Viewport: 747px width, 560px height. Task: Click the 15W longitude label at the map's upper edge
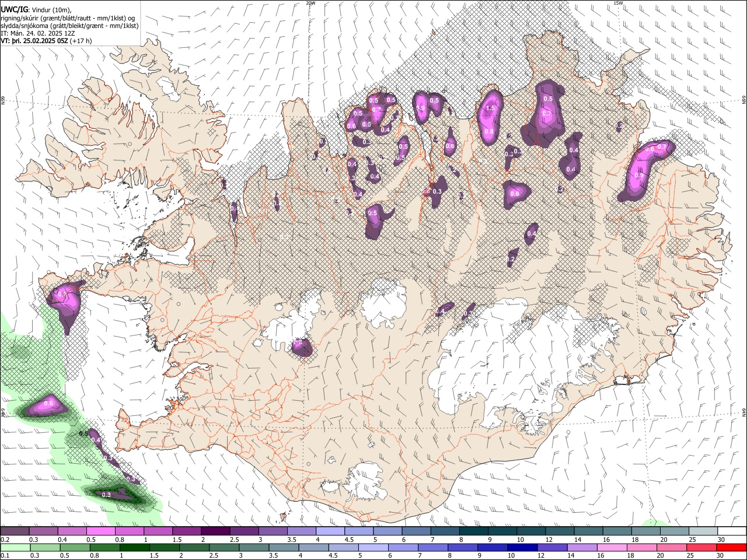(x=618, y=3)
